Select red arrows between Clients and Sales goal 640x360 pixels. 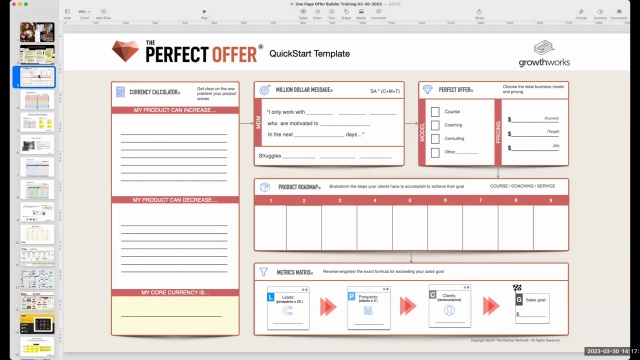point(491,306)
